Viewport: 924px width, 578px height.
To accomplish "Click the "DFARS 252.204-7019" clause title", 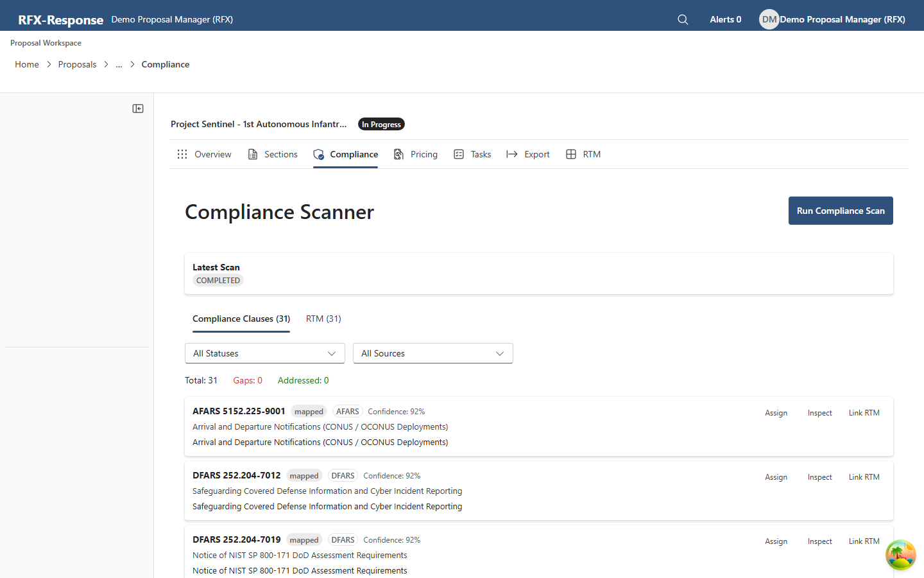I will point(237,539).
